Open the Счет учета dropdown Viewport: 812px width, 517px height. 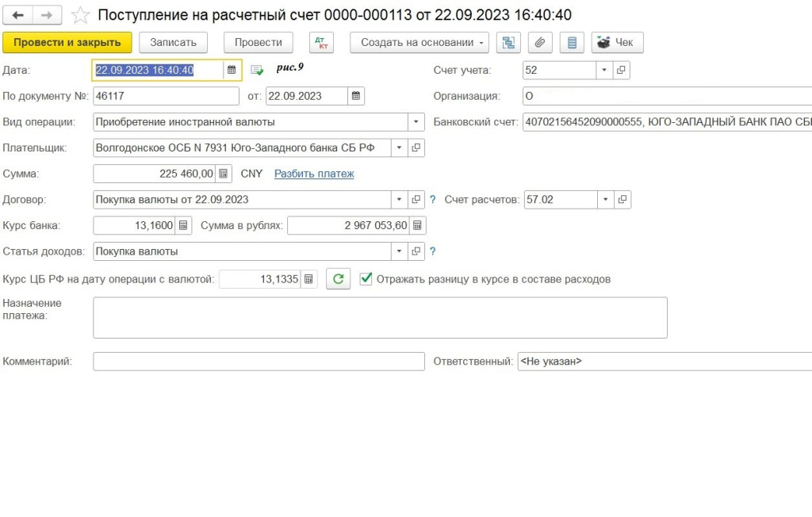point(604,70)
